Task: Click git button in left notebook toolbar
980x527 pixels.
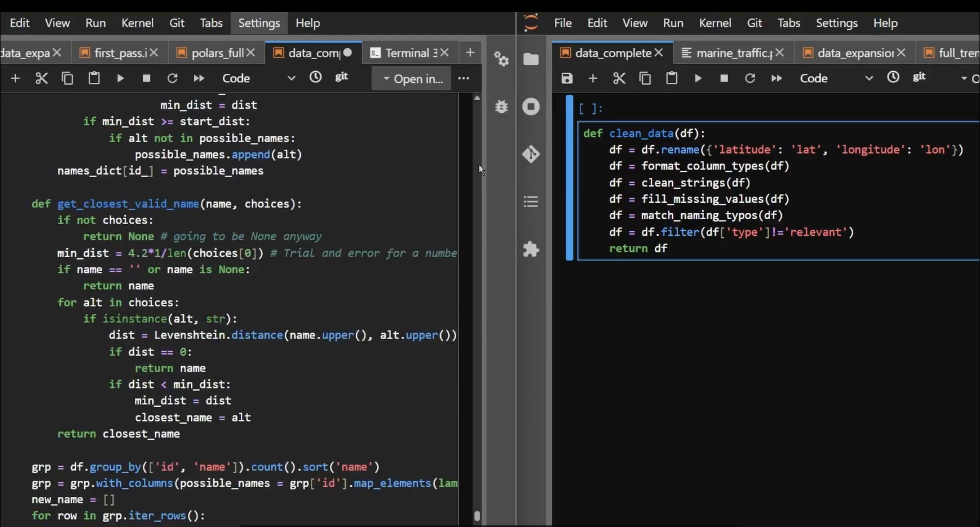Action: [341, 76]
